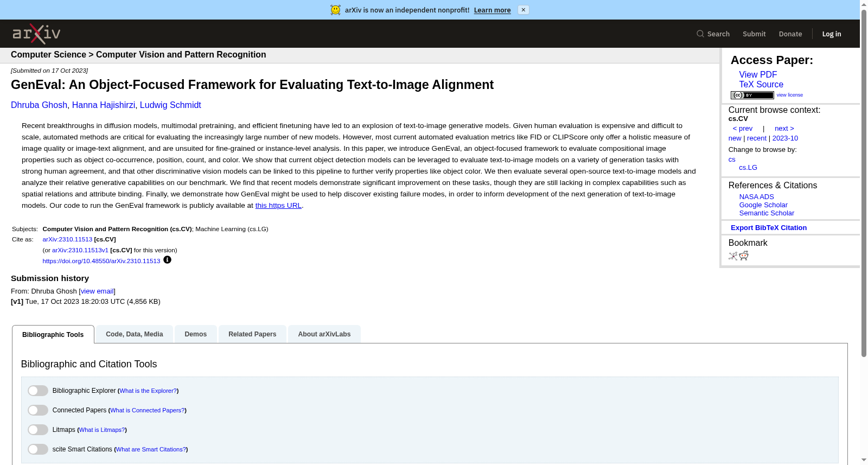Screen dimensions: 868x465
Task: Open 'What are Smart Citations?' link
Action: (151, 449)
